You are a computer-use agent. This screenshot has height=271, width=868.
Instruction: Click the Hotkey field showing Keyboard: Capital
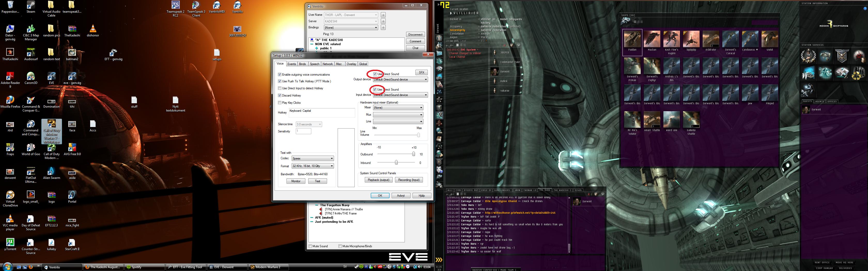point(321,113)
